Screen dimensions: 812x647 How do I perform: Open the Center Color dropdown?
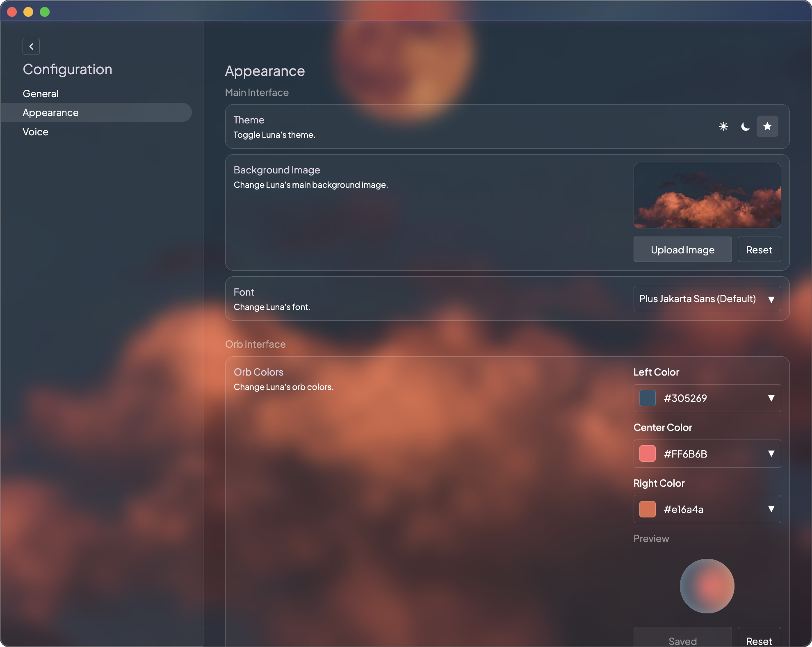771,454
